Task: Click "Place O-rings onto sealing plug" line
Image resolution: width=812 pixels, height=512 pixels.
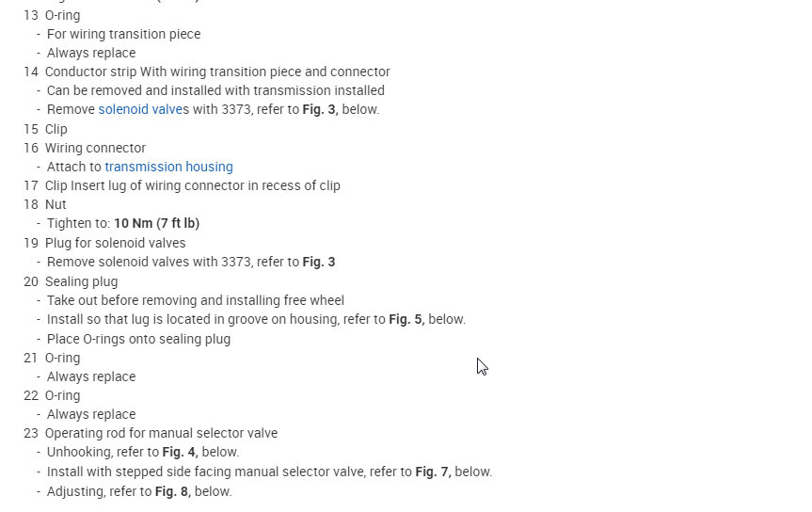Action: [138, 339]
